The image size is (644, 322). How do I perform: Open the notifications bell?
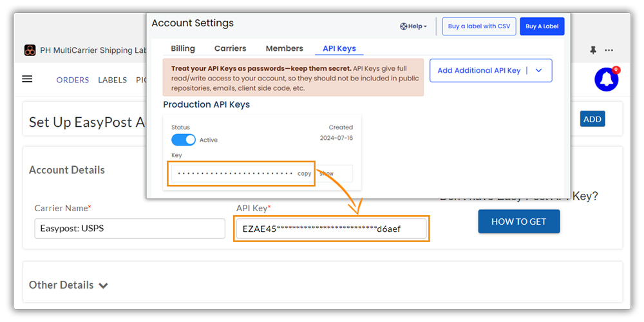pos(607,79)
